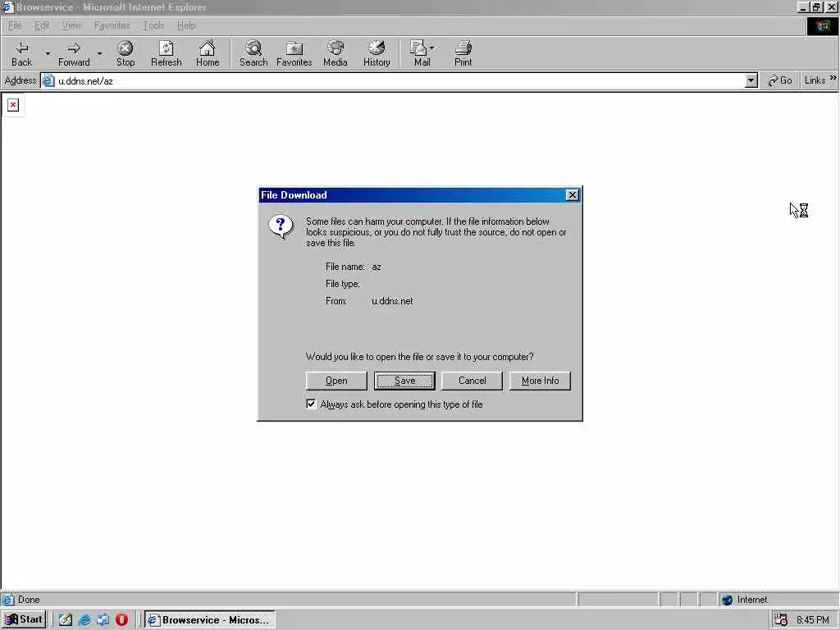Click the question mark icon in dialog
This screenshot has height=630, width=840.
tap(281, 226)
